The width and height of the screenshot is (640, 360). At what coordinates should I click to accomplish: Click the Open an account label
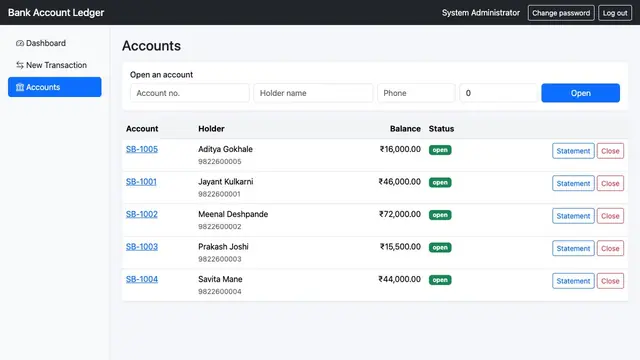161,75
